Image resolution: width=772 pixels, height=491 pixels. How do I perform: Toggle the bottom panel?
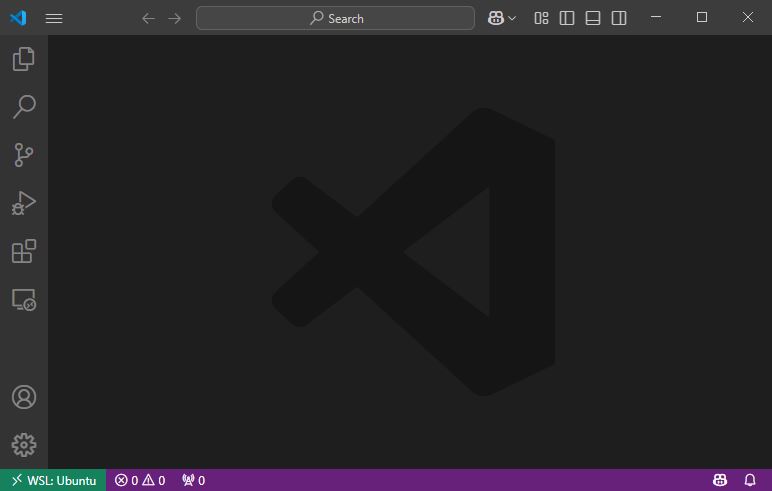[592, 18]
